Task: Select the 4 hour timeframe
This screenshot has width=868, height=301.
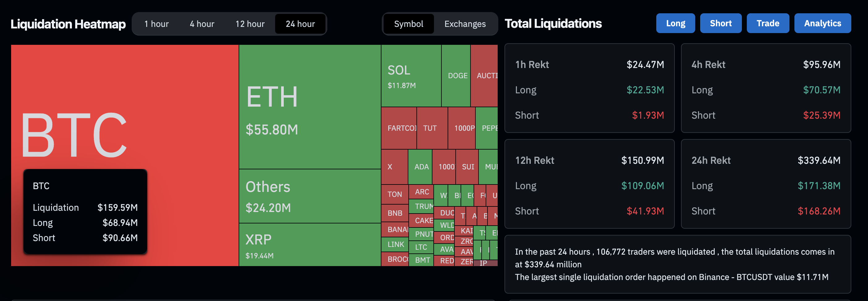Action: [x=202, y=23]
